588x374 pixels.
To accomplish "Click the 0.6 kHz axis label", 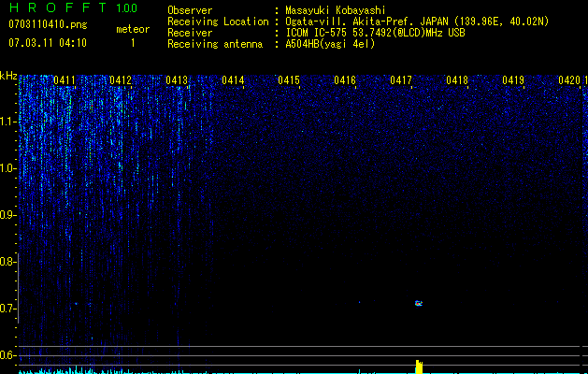I will 7,355.
